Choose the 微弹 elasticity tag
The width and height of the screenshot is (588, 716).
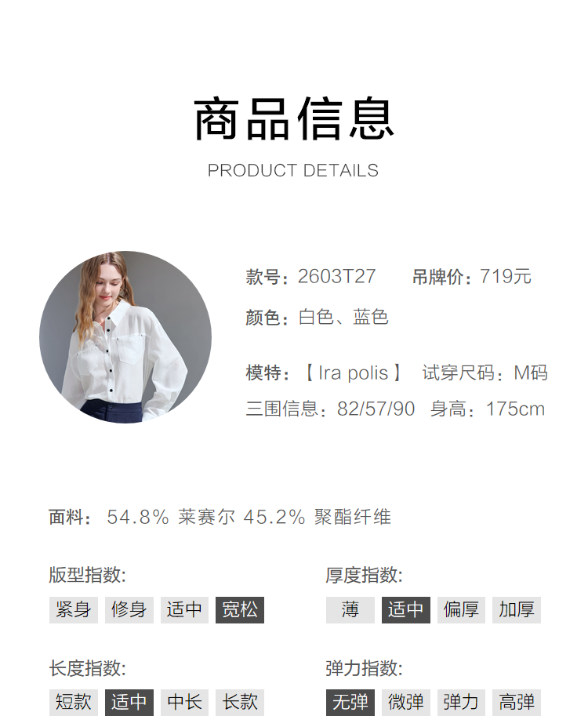[406, 703]
